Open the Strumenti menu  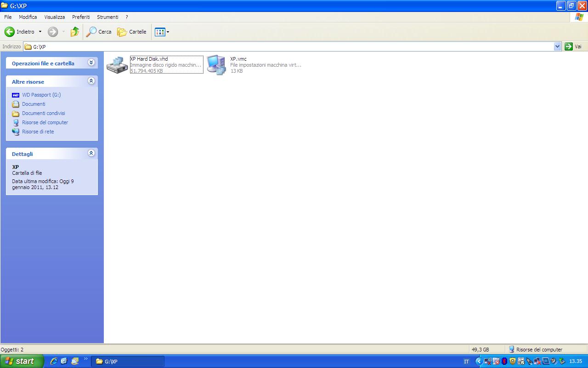(x=107, y=17)
